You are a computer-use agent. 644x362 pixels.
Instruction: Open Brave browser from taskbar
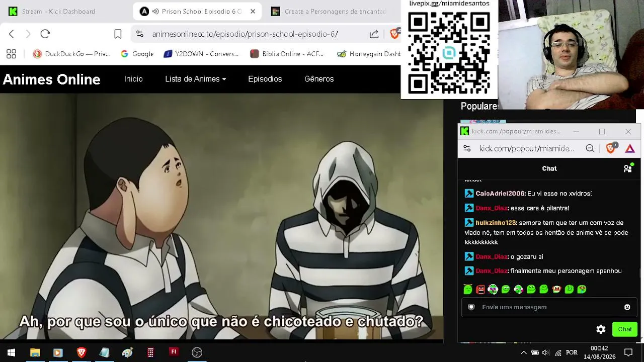(x=81, y=352)
